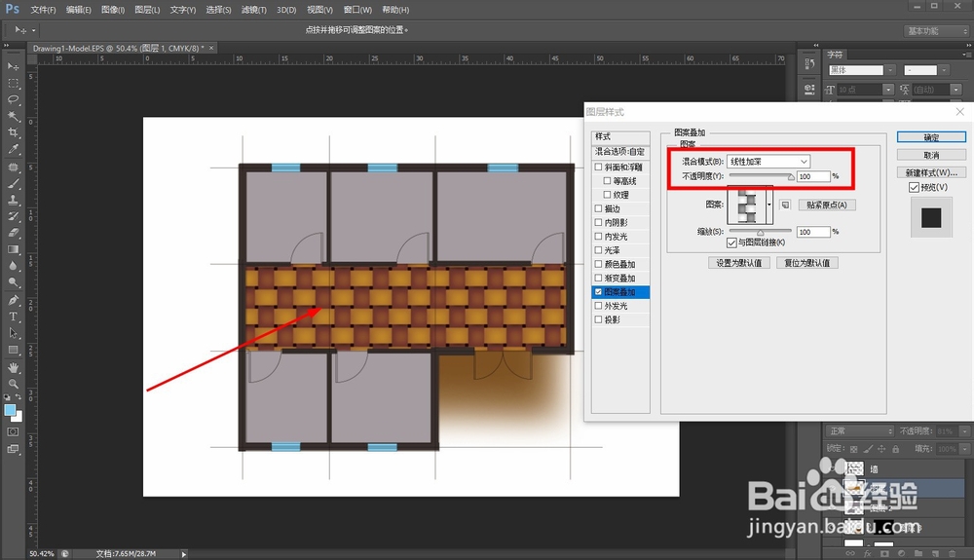Viewport: 974px width, 560px height.
Task: Select the Lasso tool
Action: (x=13, y=99)
